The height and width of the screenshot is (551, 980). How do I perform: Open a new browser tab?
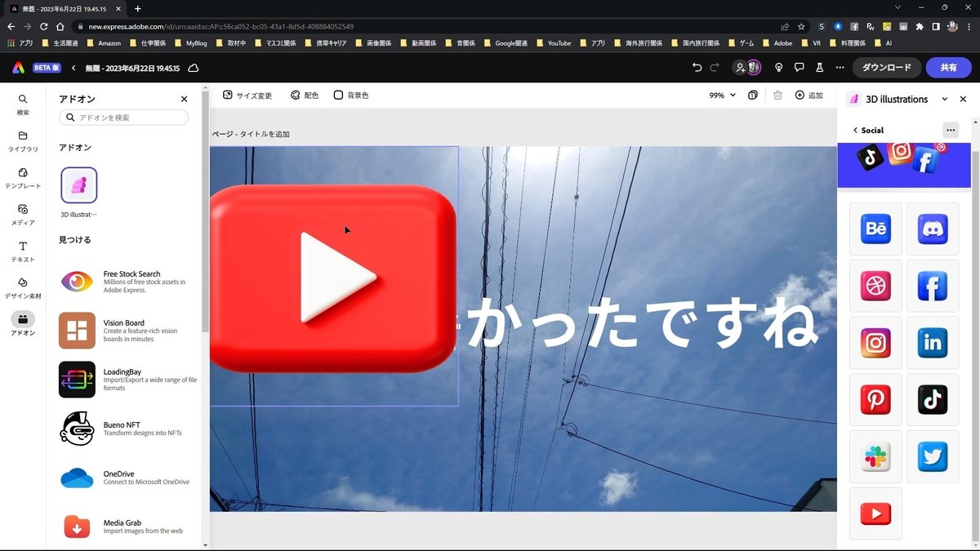(x=137, y=8)
